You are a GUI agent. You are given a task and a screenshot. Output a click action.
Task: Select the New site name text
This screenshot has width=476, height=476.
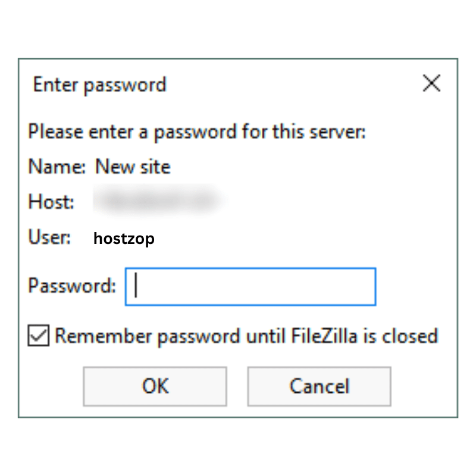click(132, 167)
